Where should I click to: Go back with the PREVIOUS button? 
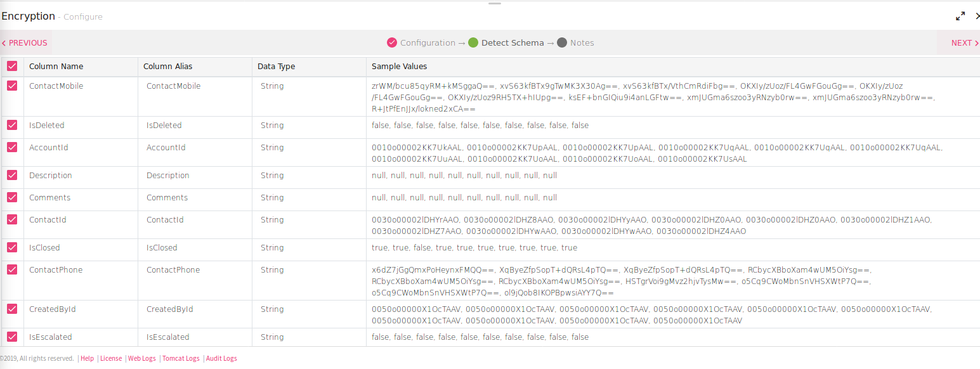24,42
